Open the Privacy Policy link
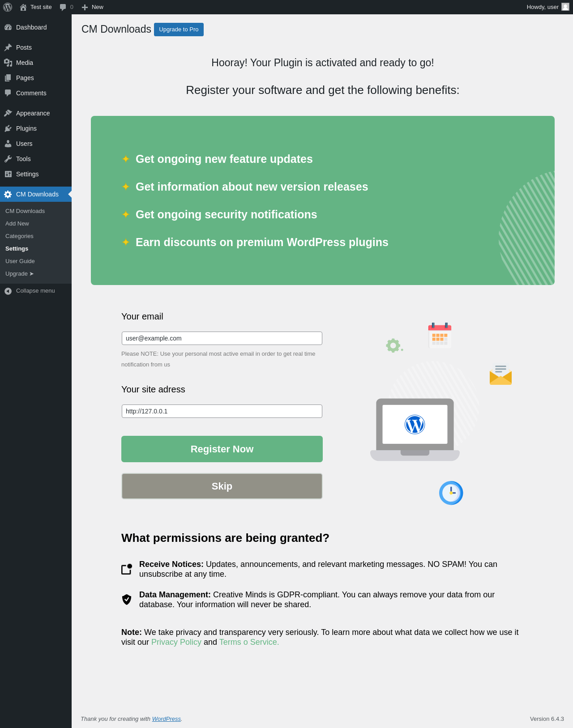 176,642
